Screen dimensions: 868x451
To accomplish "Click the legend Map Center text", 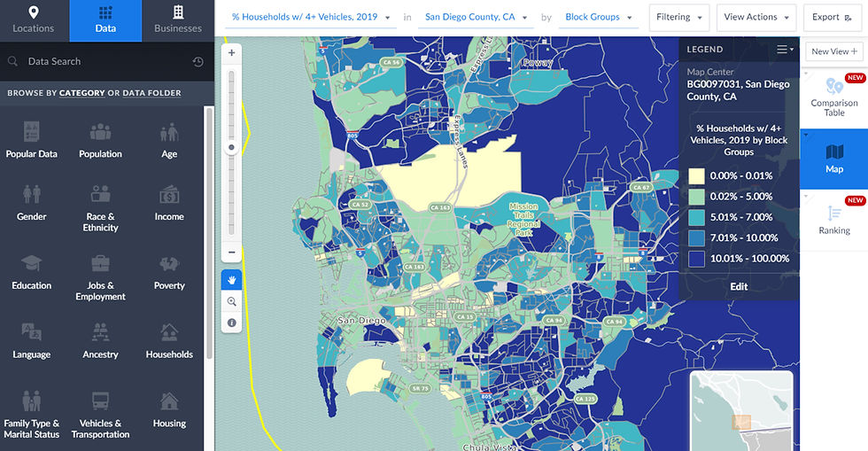I will pos(709,72).
